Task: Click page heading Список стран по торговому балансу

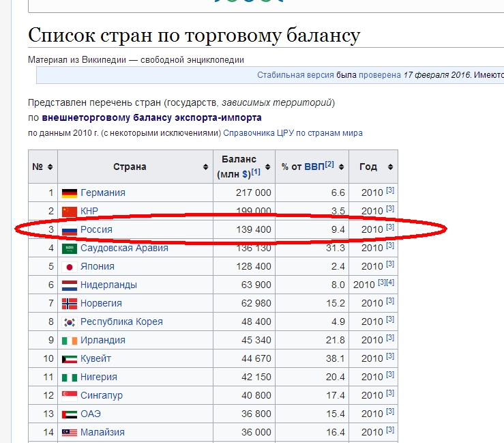Action: click(x=194, y=35)
